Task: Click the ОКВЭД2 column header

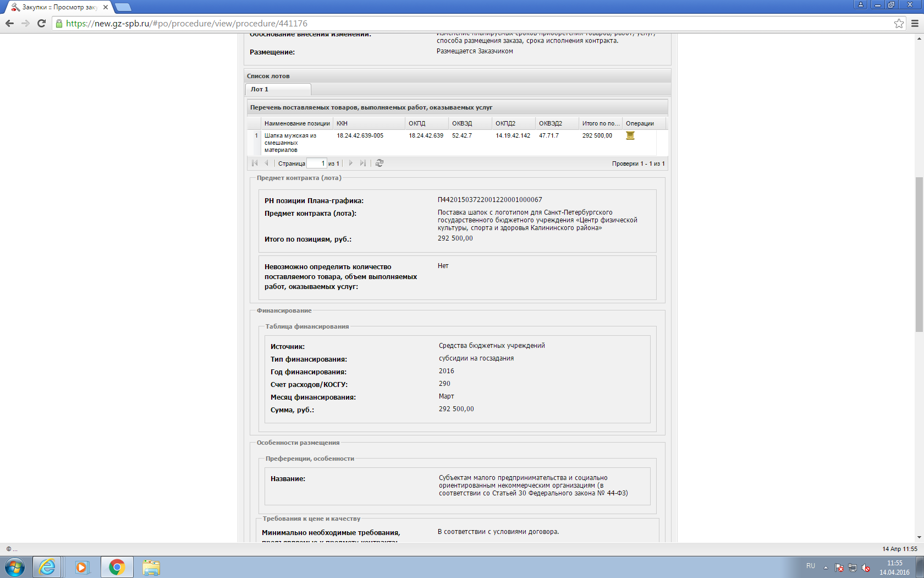Action: coord(557,123)
